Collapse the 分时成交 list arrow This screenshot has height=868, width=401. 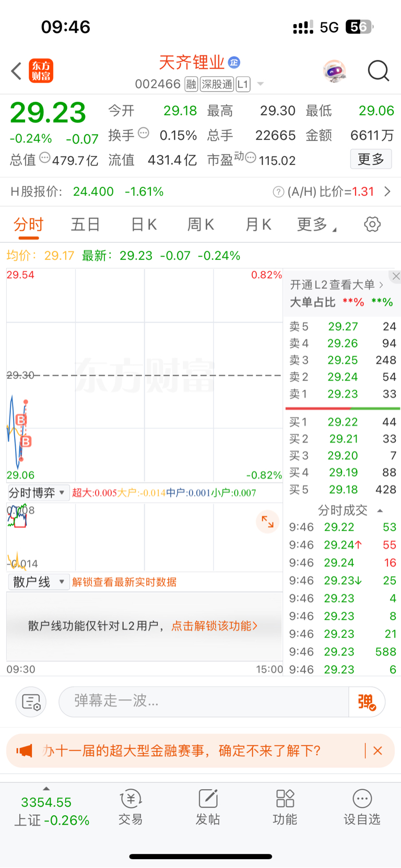380,510
